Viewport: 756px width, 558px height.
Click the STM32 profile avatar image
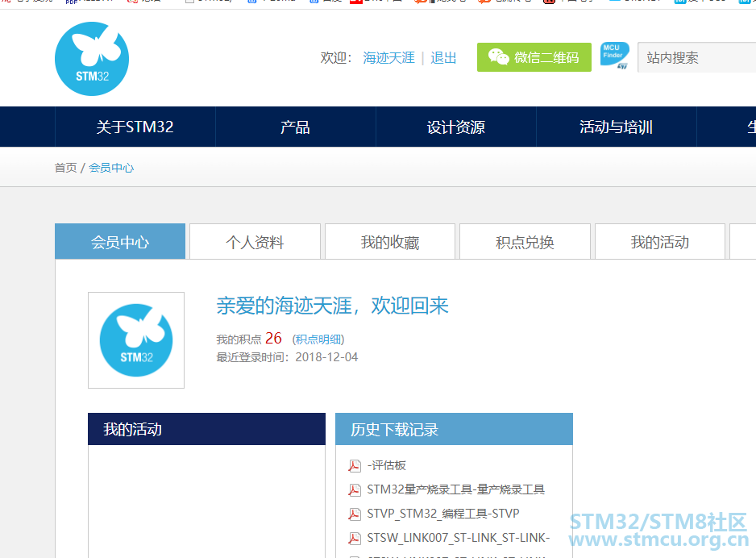(136, 340)
